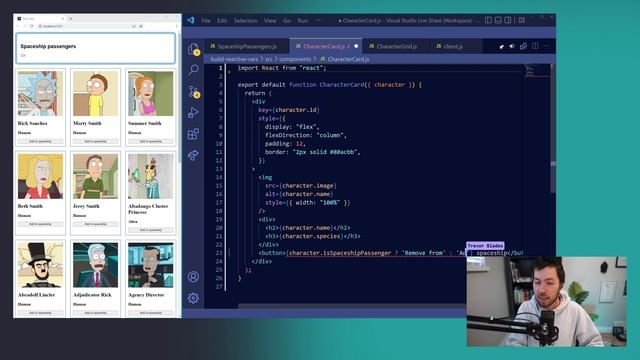Click Add to spaceship for Beth Smith

[x=40, y=224]
